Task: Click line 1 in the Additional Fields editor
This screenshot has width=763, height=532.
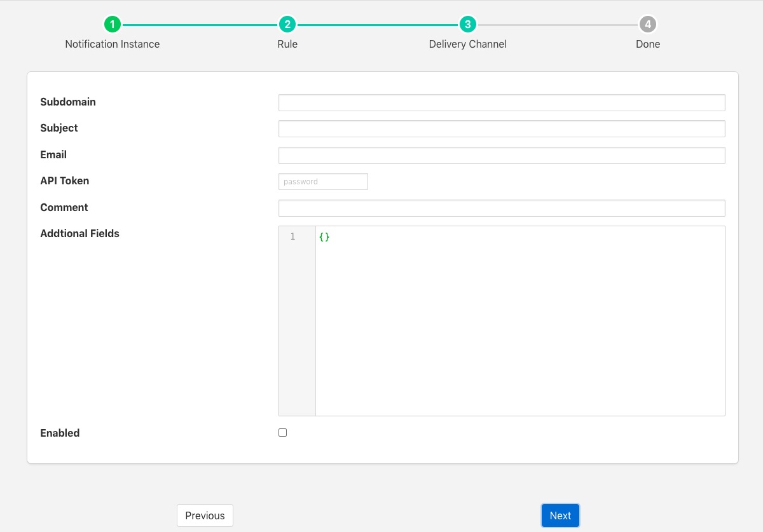Action: 445,236
